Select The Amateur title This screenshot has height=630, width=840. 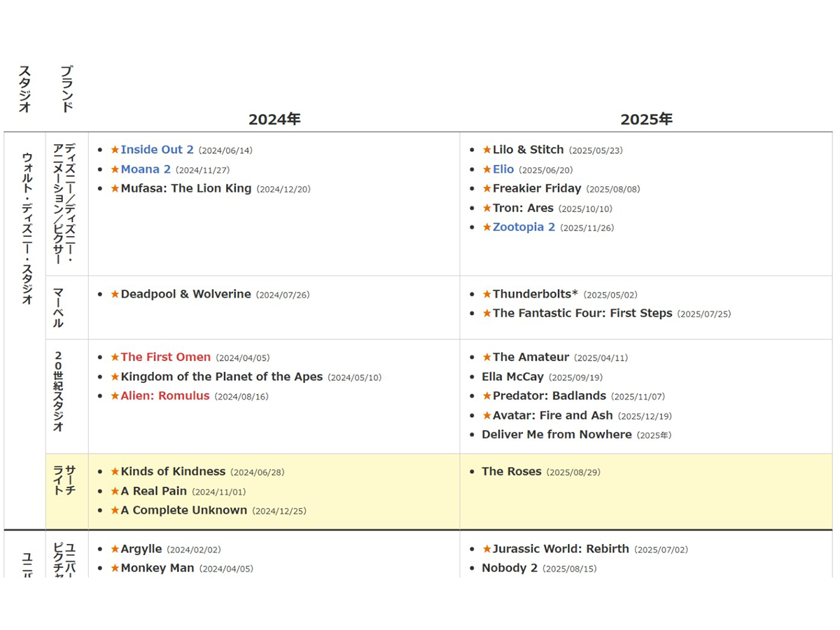(531, 357)
